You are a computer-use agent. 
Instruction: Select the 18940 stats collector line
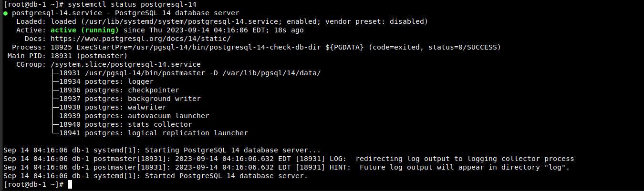coord(125,124)
